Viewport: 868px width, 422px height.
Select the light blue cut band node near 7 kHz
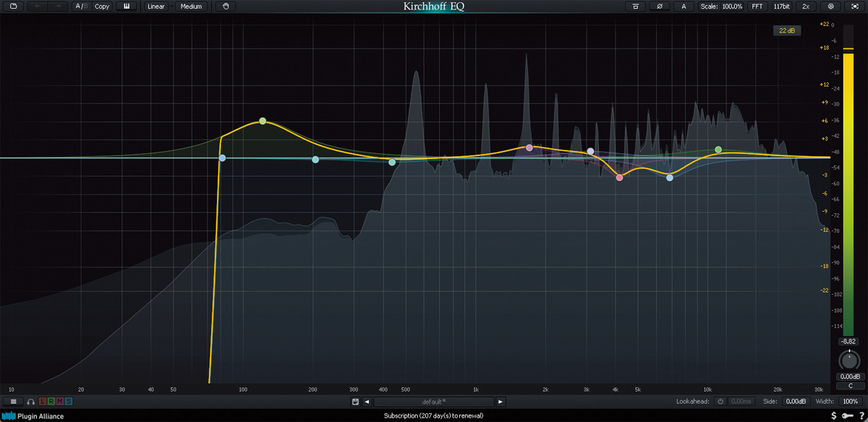pyautogui.click(x=670, y=177)
